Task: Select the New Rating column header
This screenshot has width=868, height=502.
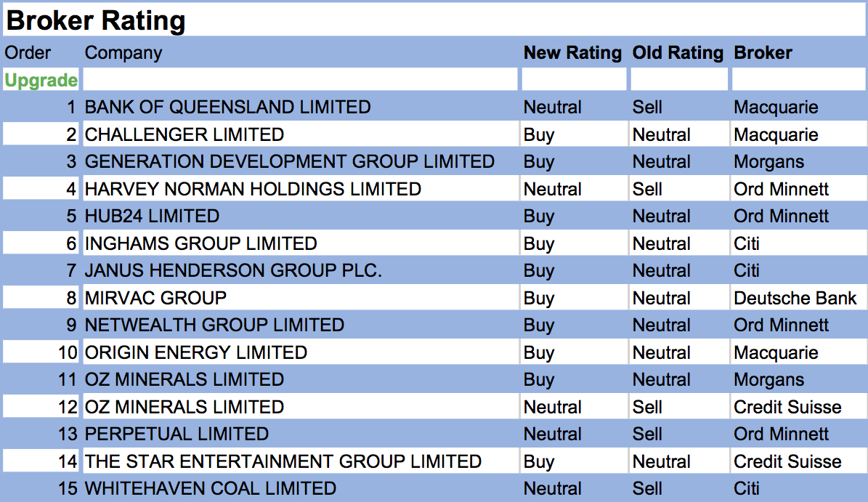Action: (572, 53)
